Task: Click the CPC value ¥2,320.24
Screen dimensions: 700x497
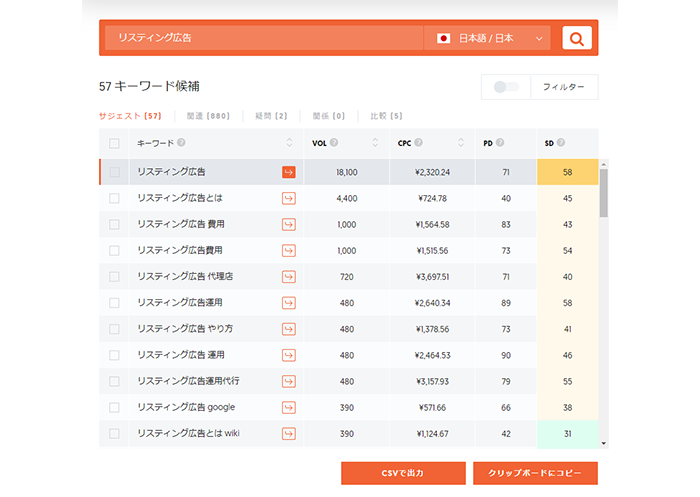Action: [433, 172]
